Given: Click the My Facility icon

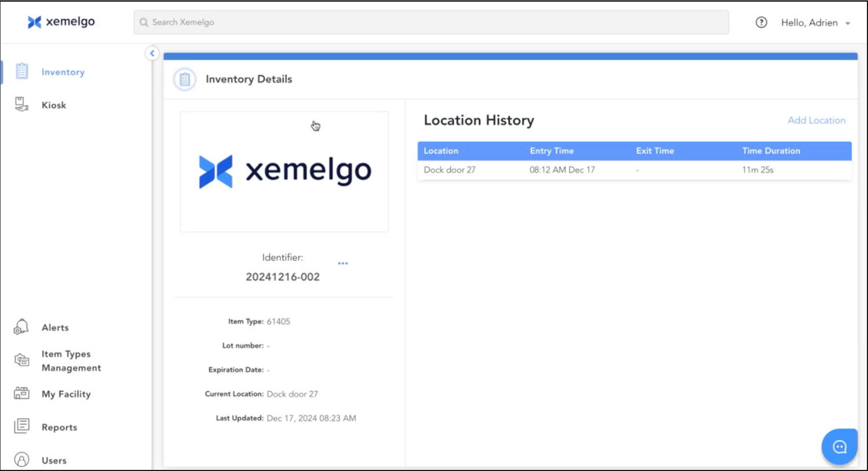Looking at the screenshot, I should pyautogui.click(x=21, y=394).
